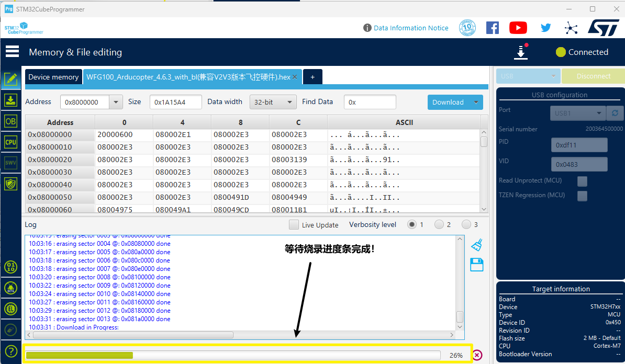Viewport: 625px width, 364px height.
Task: Click the STM32CubeProgrammer logo
Action: coord(24,28)
